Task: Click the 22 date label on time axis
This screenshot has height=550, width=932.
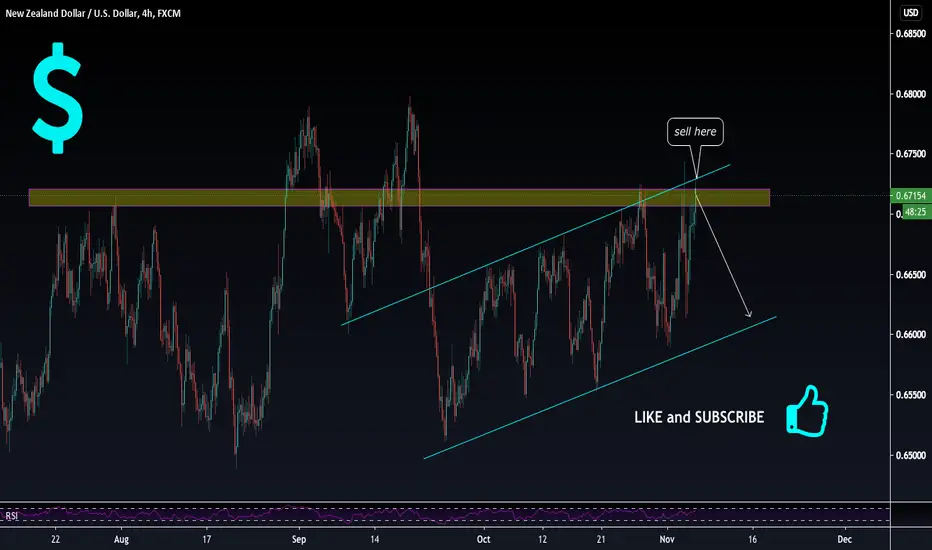Action: (x=55, y=539)
